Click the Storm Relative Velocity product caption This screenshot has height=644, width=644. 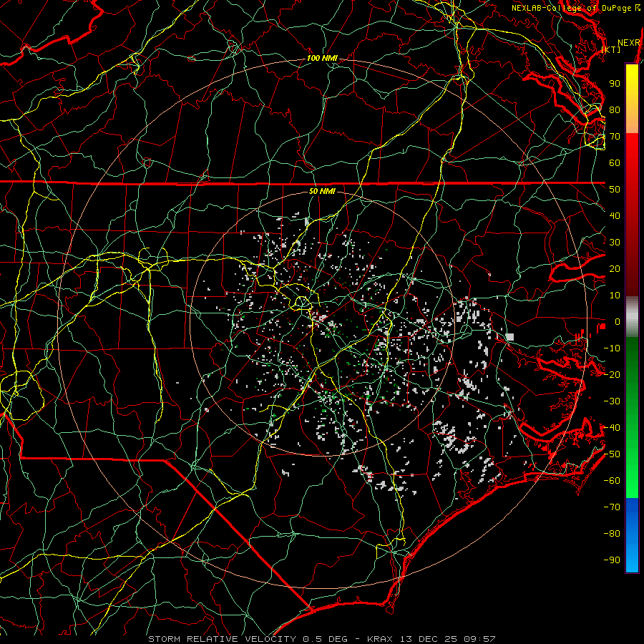click(x=248, y=639)
